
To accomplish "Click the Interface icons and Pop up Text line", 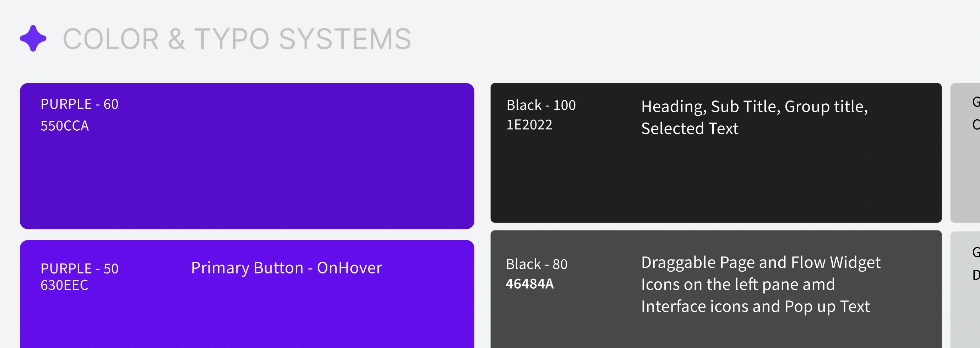I will coord(756,306).
